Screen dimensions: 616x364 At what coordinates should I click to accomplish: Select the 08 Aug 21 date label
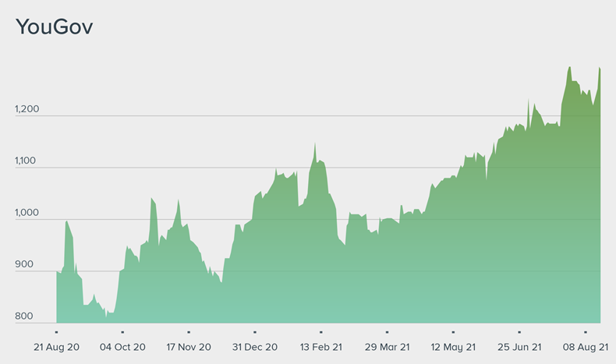coord(585,347)
